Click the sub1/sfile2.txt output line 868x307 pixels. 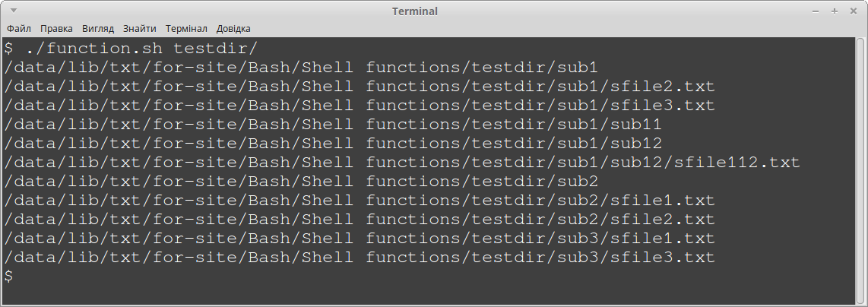[x=360, y=87]
